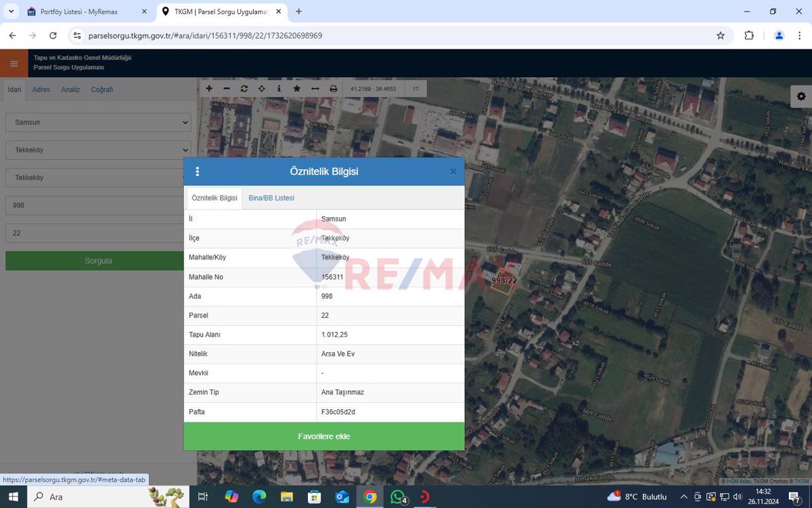Click the Favorilere ekle button
Image resolution: width=812 pixels, height=508 pixels.
(x=323, y=436)
